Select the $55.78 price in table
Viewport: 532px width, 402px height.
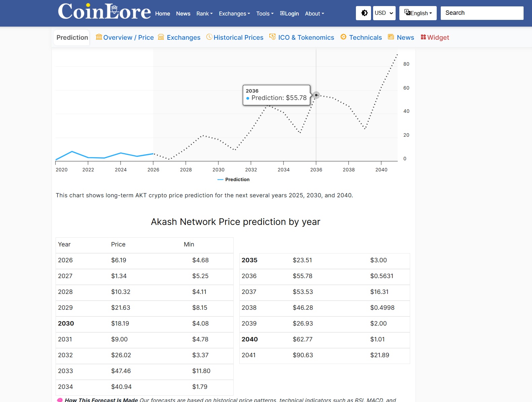(303, 276)
